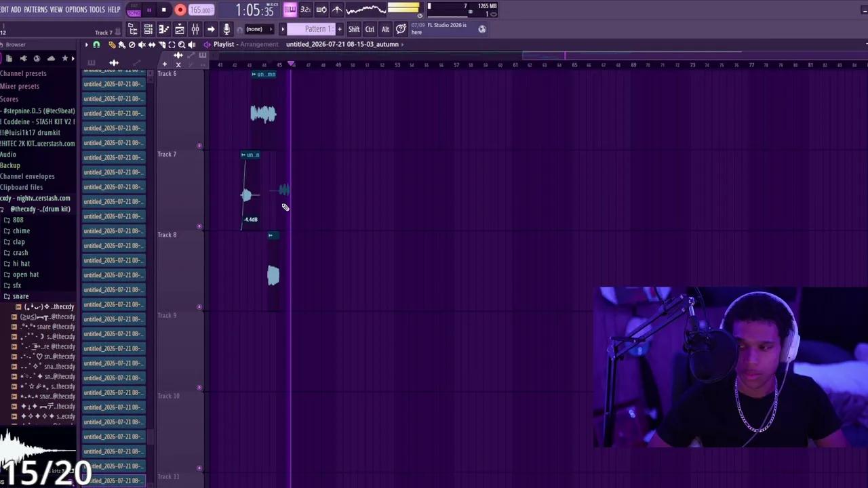The image size is (868, 488).
Task: Select the playlist Slip tool
Action: 152,45
